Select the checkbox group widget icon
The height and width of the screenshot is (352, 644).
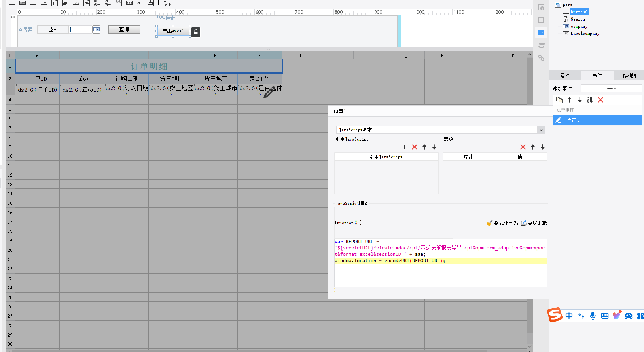[108, 3]
